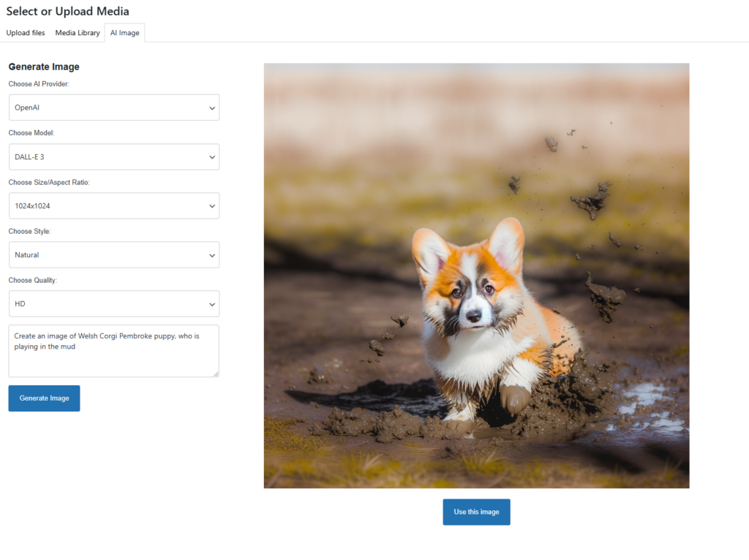749x560 pixels.
Task: Click the 'Select or Upload Media' title
Action: 68,12
